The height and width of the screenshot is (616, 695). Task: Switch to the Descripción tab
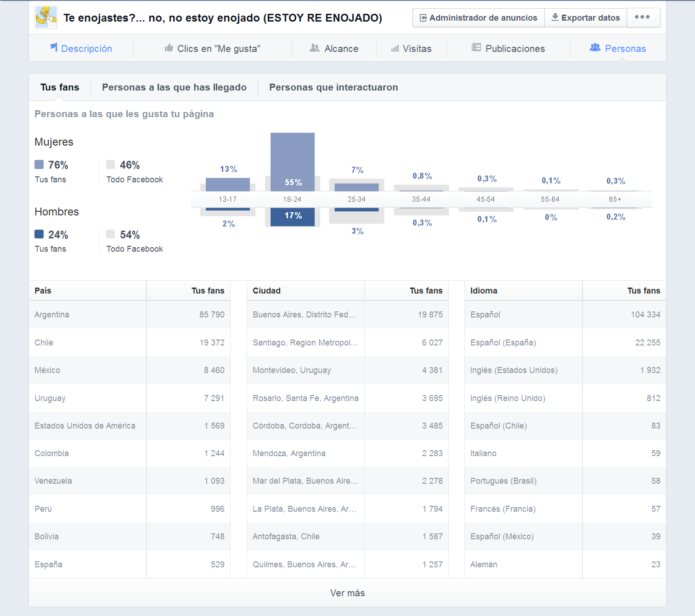click(81, 48)
